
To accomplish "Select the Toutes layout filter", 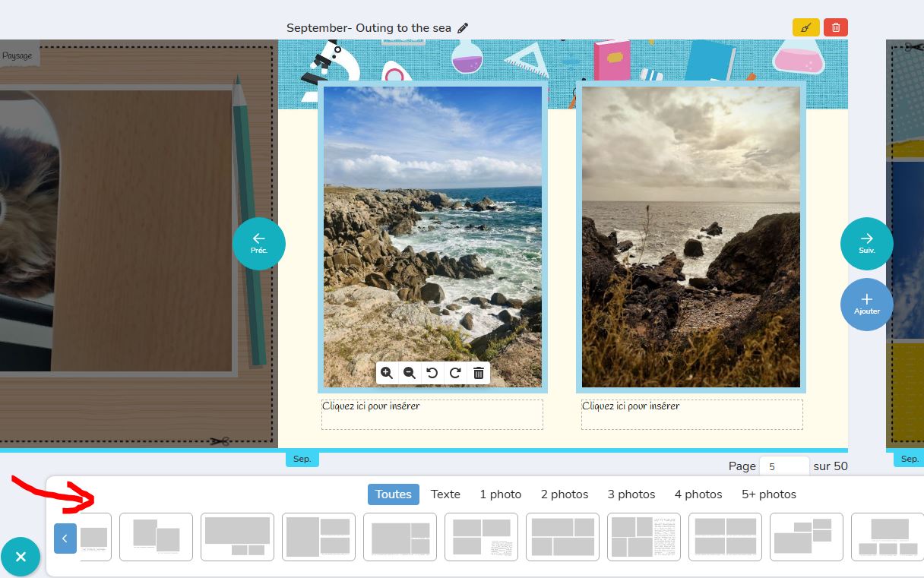I will (393, 494).
